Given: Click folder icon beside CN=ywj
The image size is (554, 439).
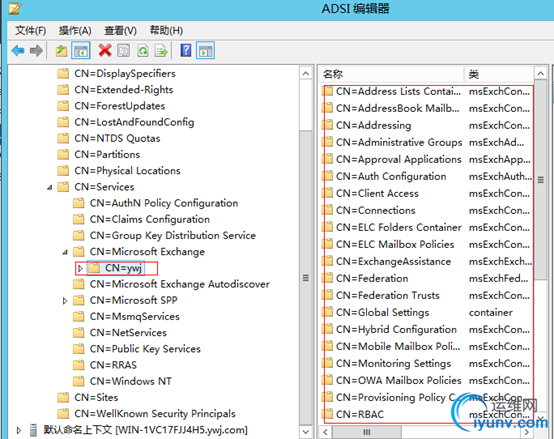Looking at the screenshot, I should [94, 268].
